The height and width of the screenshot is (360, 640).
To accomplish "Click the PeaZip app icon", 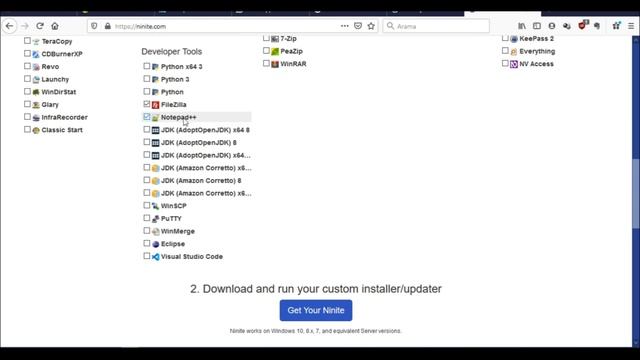I will pos(275,51).
